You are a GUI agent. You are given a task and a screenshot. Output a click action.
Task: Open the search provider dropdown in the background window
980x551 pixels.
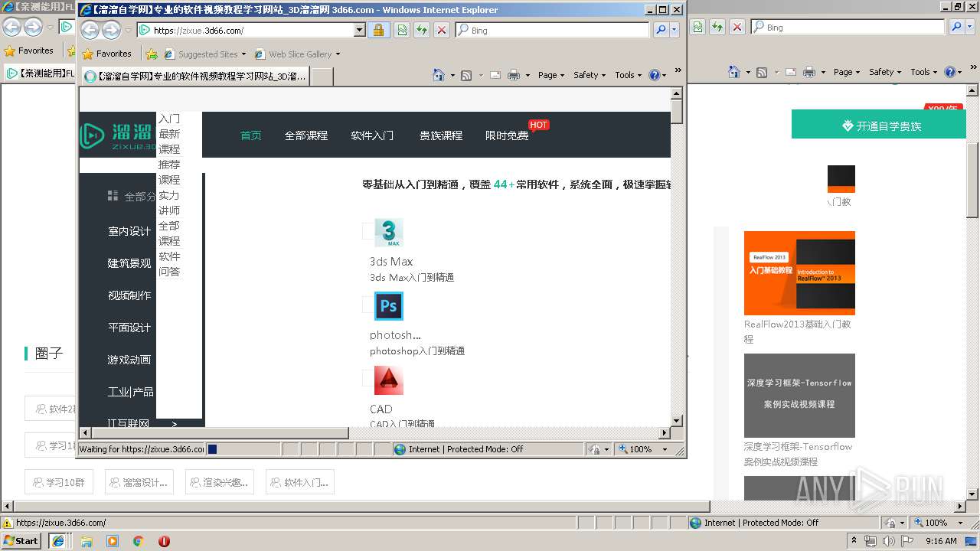pos(970,27)
